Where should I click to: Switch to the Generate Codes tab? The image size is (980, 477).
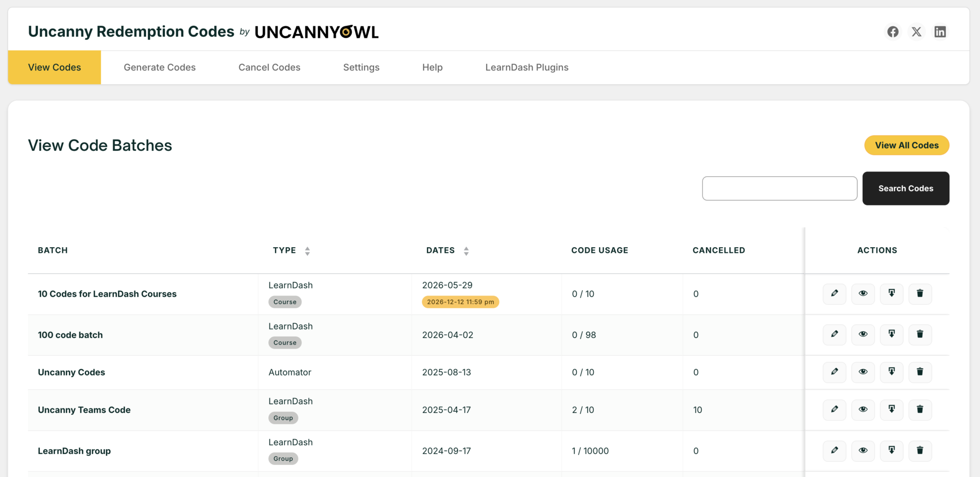[160, 68]
